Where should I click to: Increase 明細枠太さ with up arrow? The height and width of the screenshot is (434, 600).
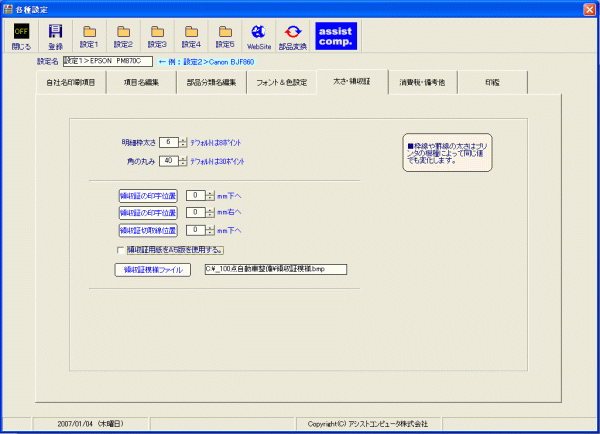point(183,140)
